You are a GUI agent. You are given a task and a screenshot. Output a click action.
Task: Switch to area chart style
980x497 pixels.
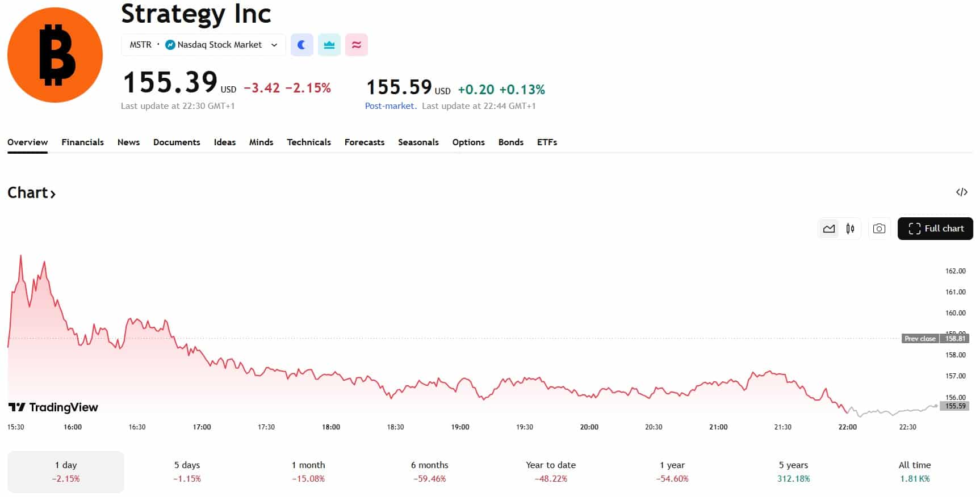point(829,229)
